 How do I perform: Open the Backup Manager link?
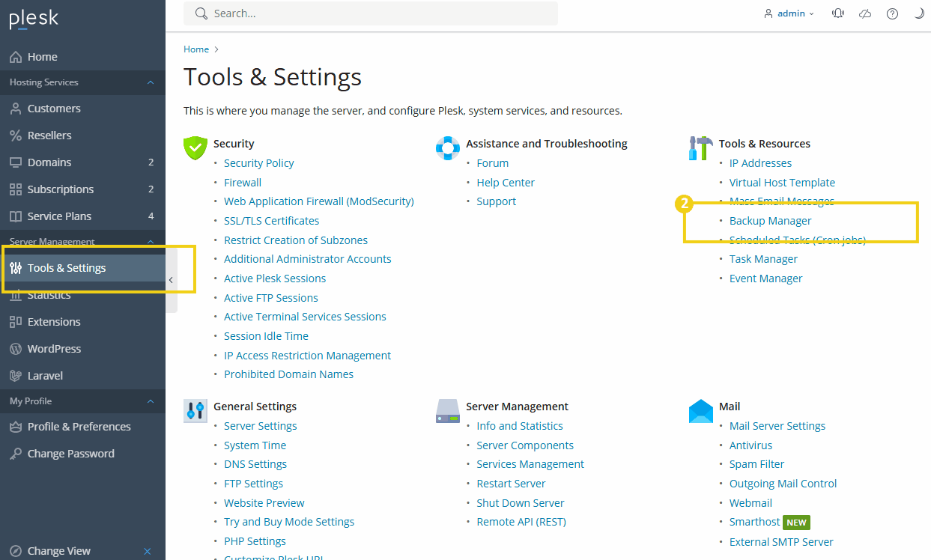click(x=770, y=221)
